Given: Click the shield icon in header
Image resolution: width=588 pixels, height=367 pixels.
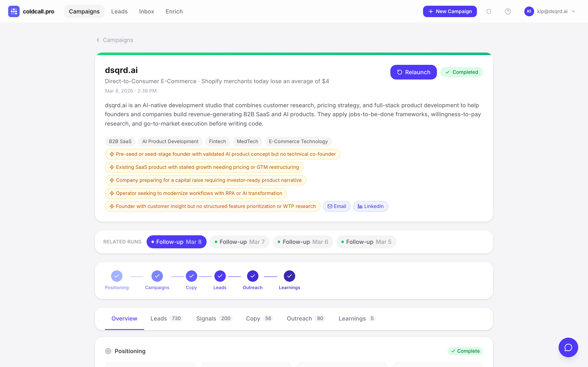Looking at the screenshot, I should pos(489,11).
